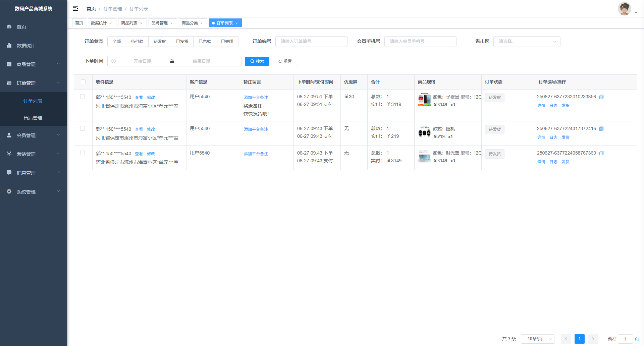
Task: Open the 省市区 dropdown
Action: (527, 42)
